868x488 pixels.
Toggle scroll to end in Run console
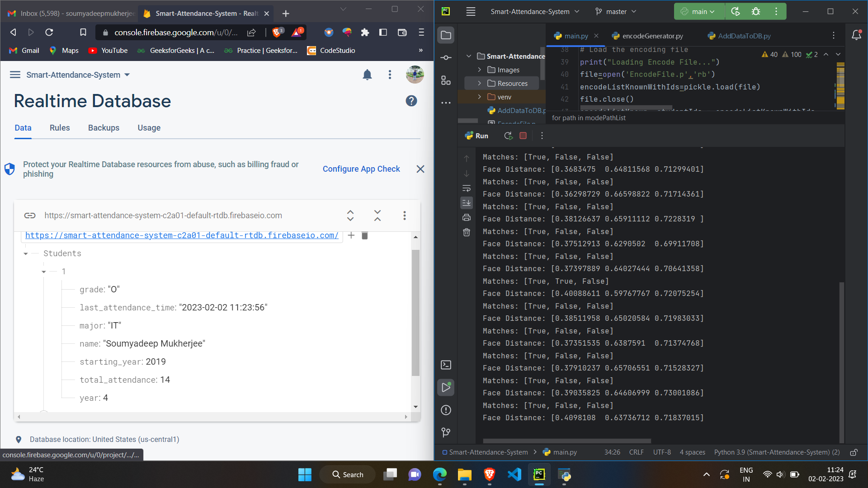tap(467, 202)
